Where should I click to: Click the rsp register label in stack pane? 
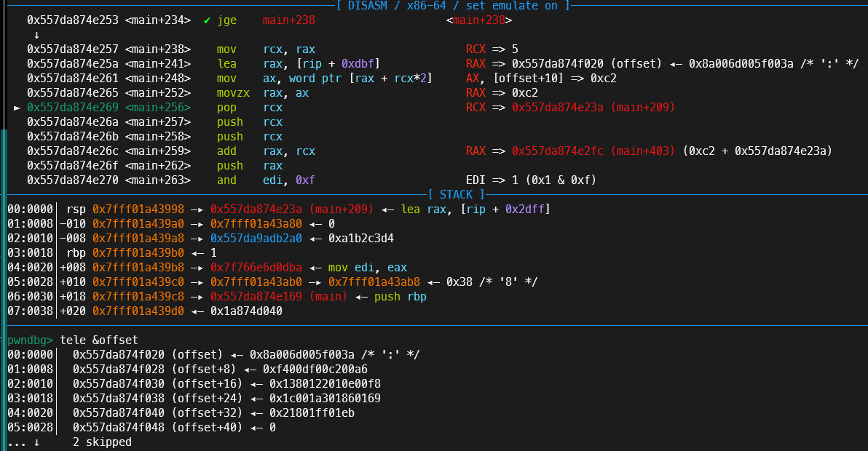pyautogui.click(x=76, y=209)
